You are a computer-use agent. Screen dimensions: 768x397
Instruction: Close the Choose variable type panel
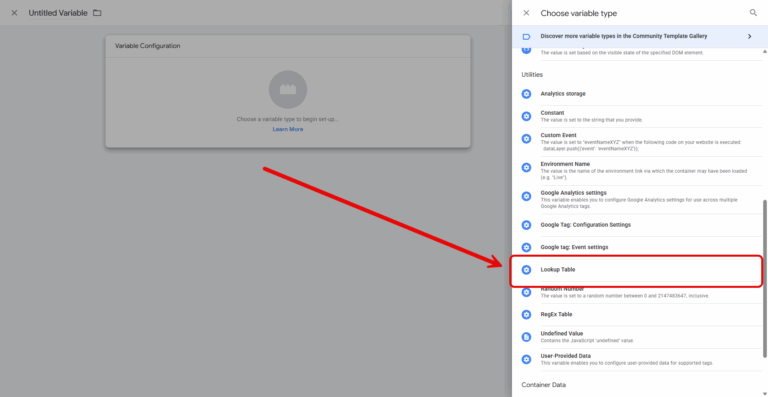coord(526,13)
